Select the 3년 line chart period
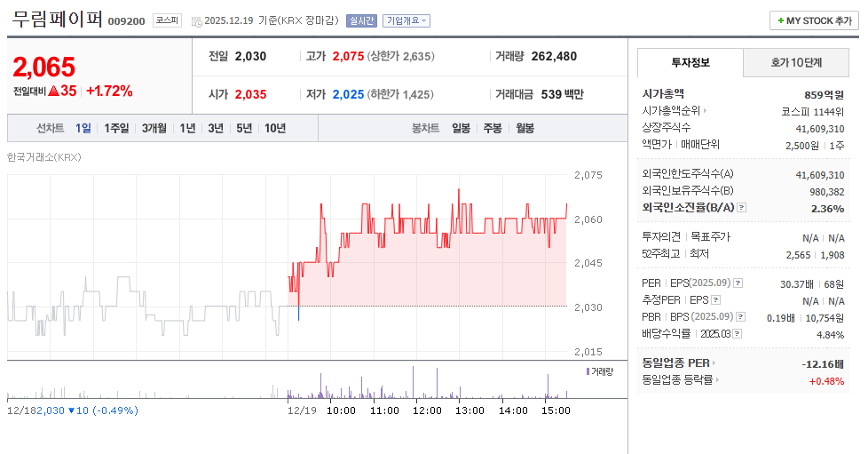The image size is (868, 454). click(216, 129)
